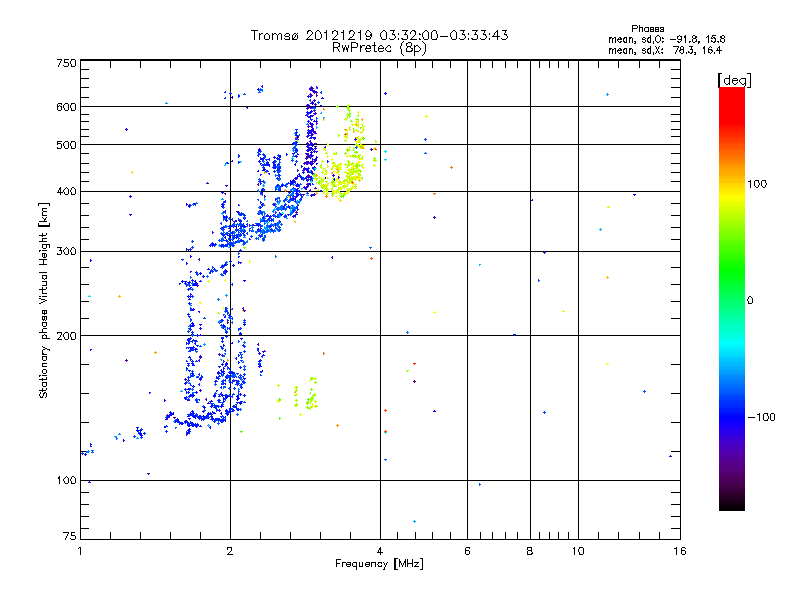Click the 'Phases' heading above the statistics
This screenshot has height=600, width=800.
point(647,29)
